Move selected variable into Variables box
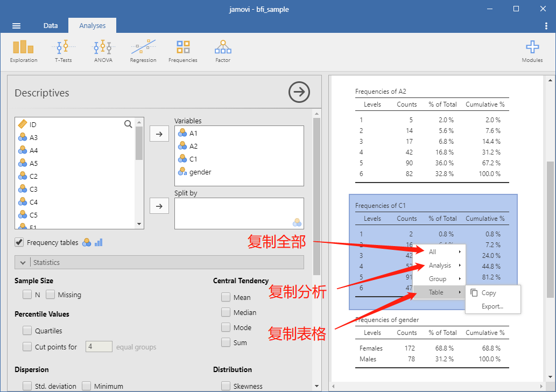Viewport: 556px width, 392px height. pyautogui.click(x=159, y=134)
